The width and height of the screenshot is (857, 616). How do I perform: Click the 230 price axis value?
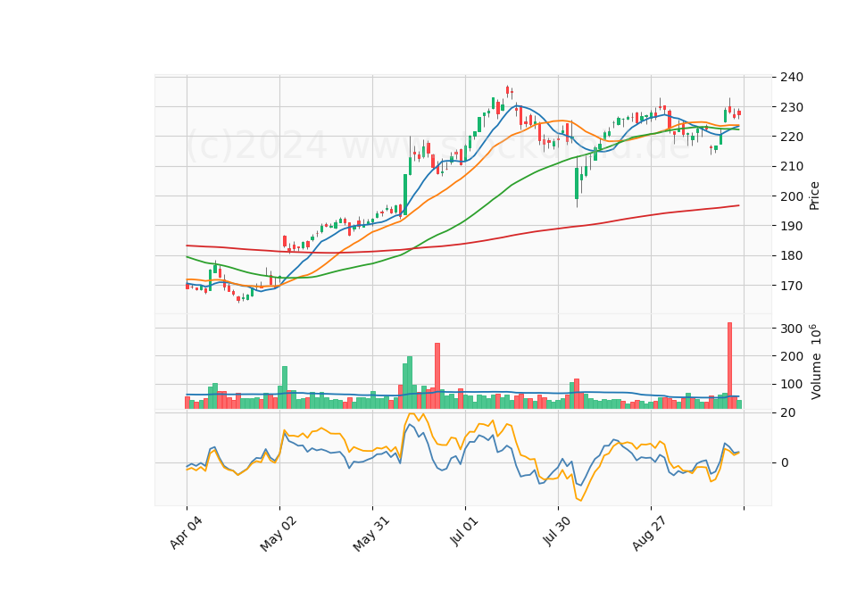[x=792, y=107]
